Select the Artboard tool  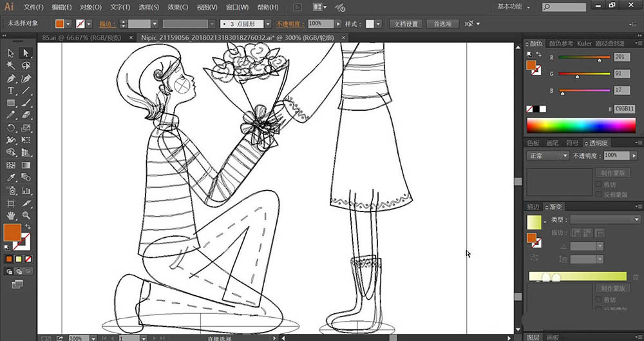pos(11,203)
